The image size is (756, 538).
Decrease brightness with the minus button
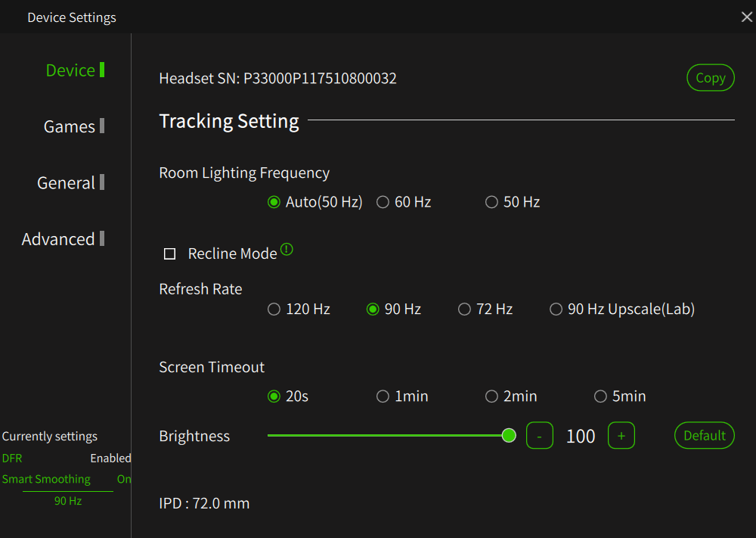point(539,436)
